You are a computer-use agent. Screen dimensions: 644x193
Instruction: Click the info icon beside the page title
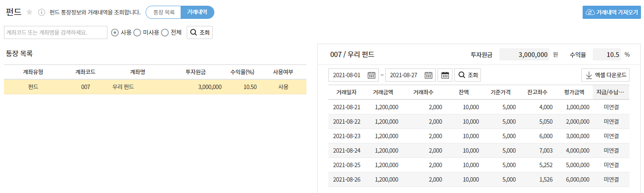tap(42, 12)
